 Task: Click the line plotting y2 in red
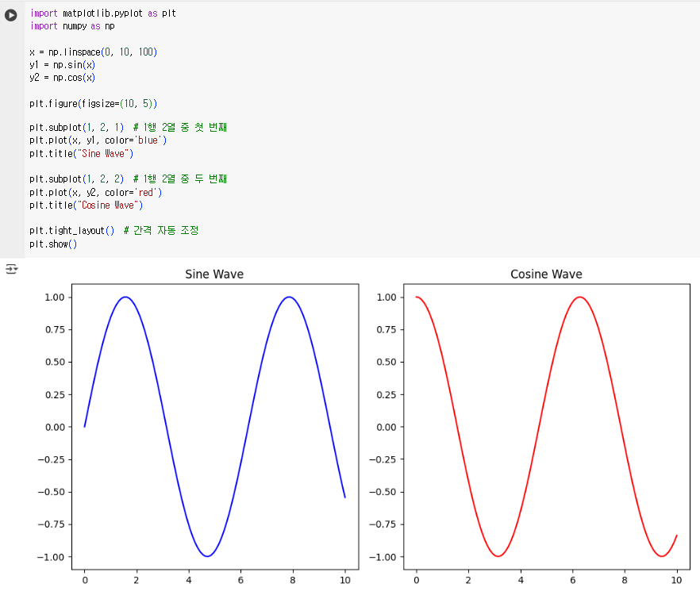click(x=95, y=193)
